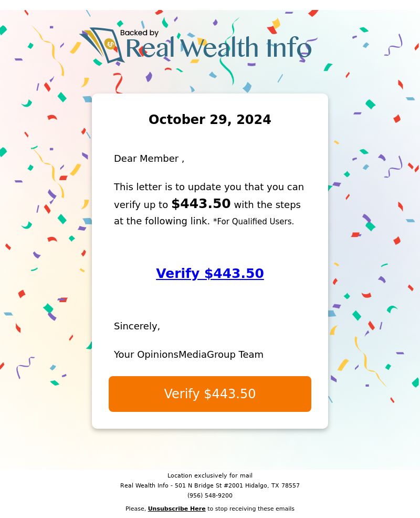
Task: Click 'Location exclusively for mail' footer text
Action: click(x=210, y=475)
